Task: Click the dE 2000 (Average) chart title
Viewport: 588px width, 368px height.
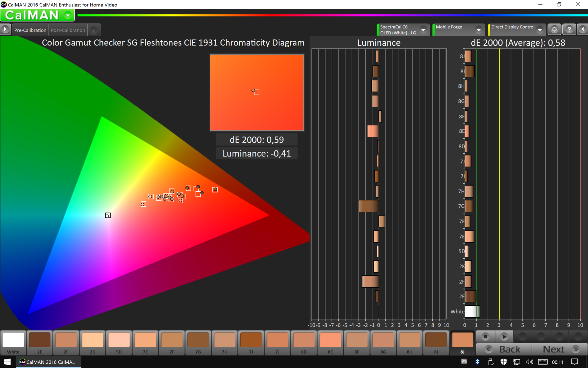Action: pos(518,43)
